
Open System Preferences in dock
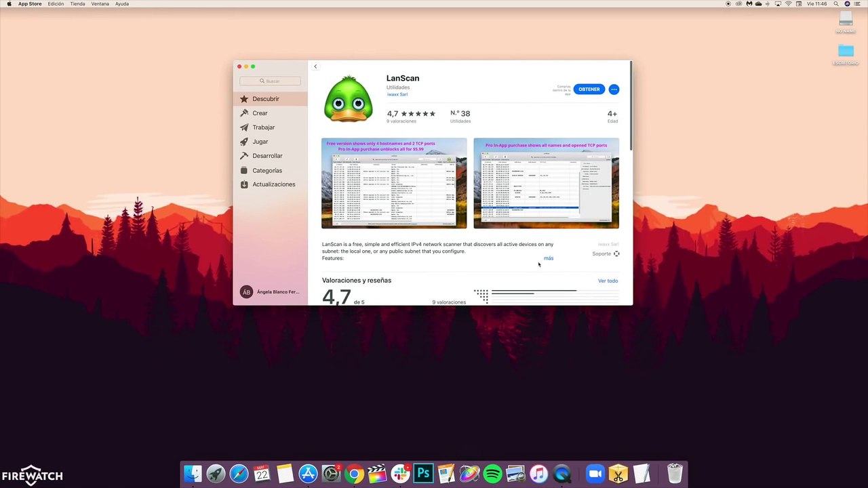click(331, 474)
